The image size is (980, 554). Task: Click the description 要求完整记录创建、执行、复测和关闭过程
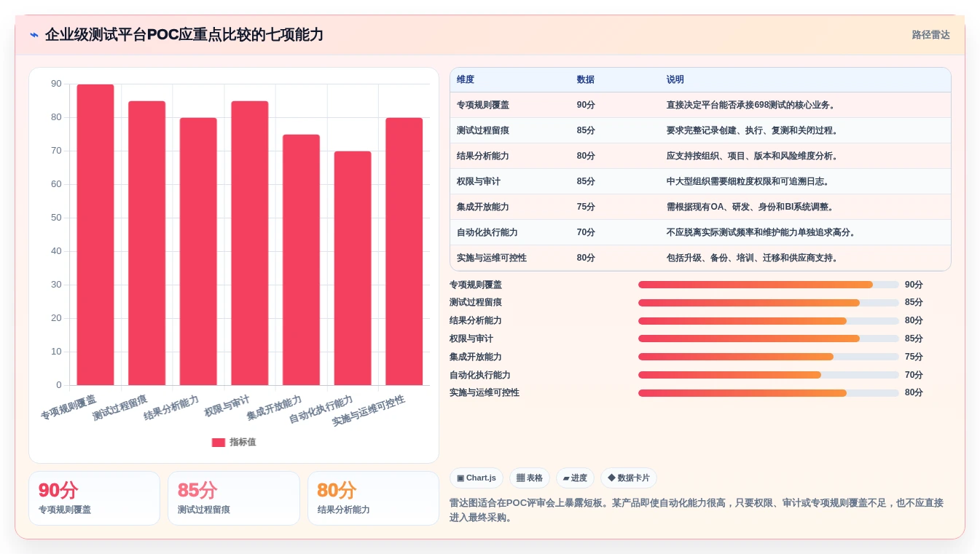(753, 130)
